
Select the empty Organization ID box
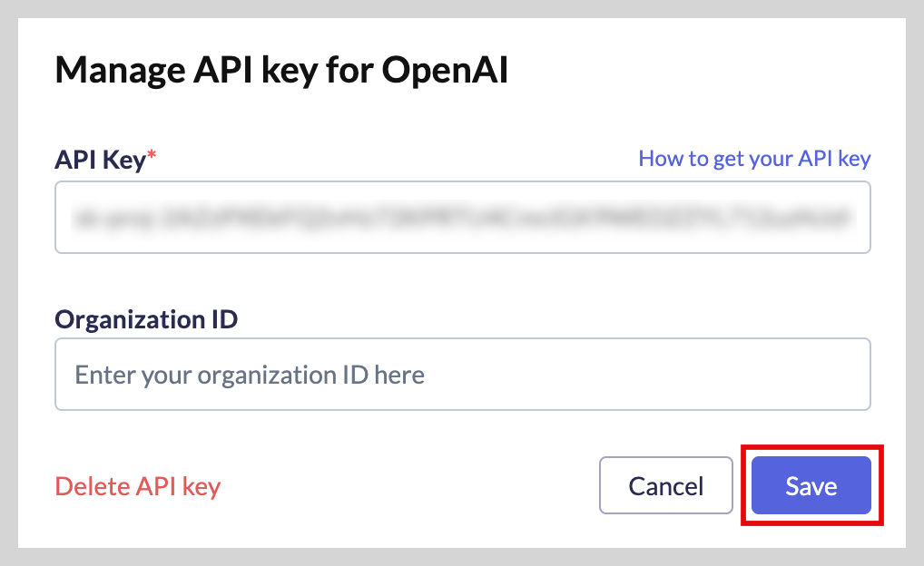tap(463, 374)
